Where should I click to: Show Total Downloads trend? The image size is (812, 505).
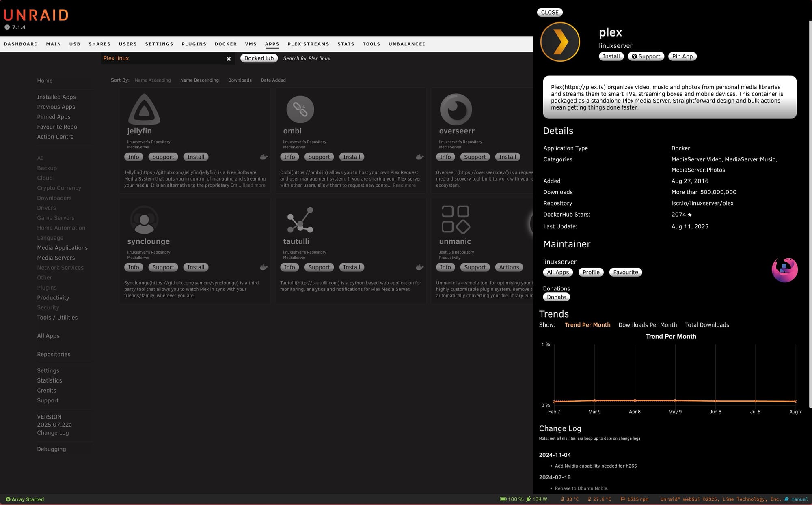coord(707,325)
